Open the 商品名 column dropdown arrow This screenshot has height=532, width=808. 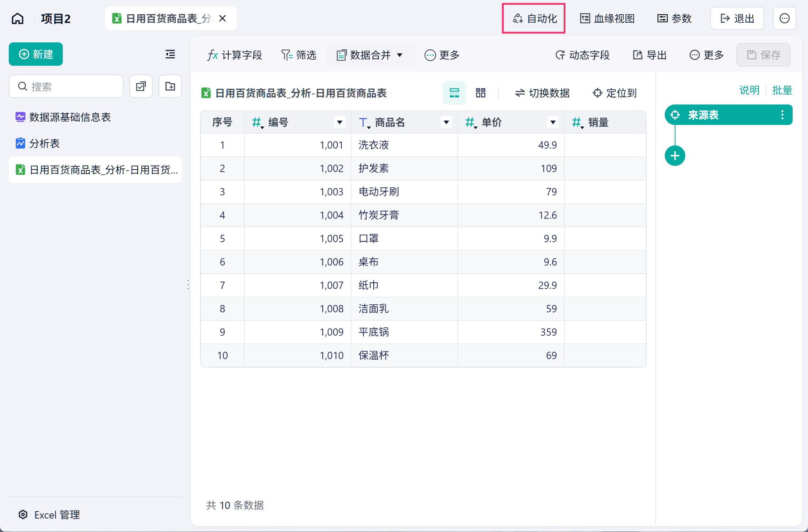pos(446,122)
